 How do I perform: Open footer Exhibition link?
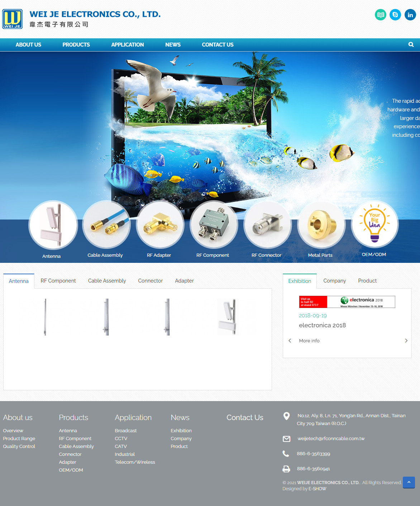[181, 431]
